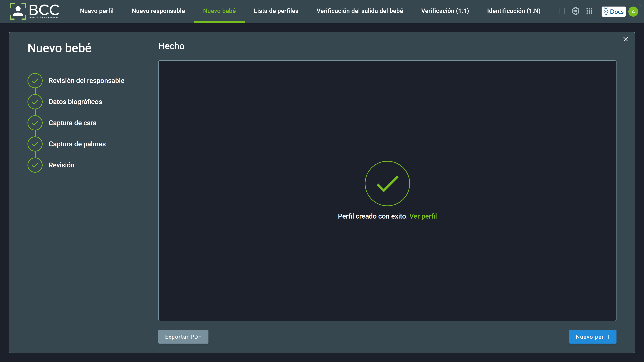Viewport: 644px width, 362px height.
Task: Click the Hecho heading
Action: 172,46
